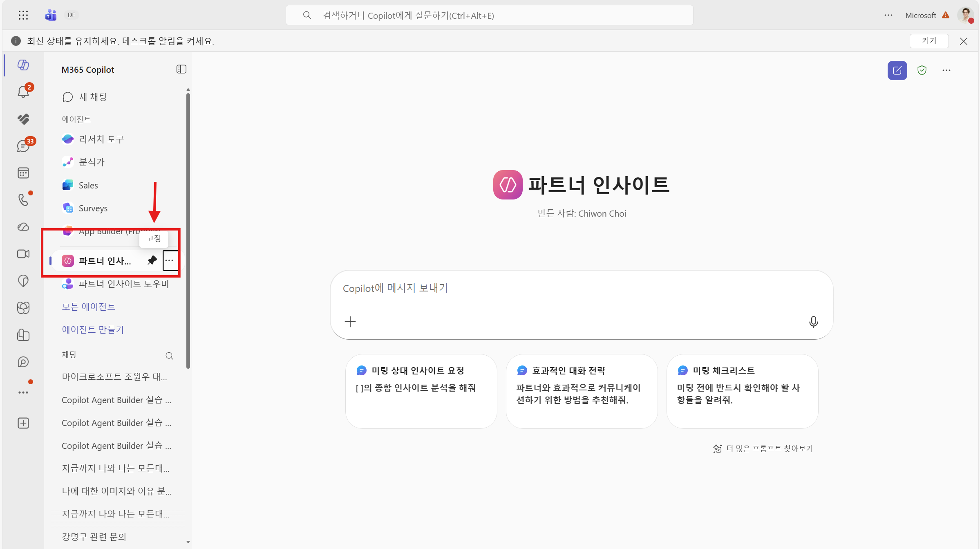The image size is (980, 549).
Task: Open the app launcher waffle grid
Action: tap(23, 15)
